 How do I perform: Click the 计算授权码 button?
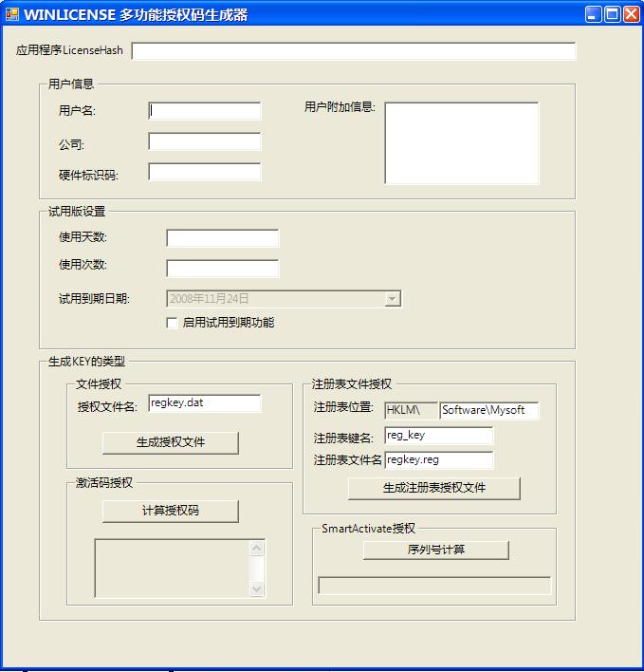coord(171,511)
